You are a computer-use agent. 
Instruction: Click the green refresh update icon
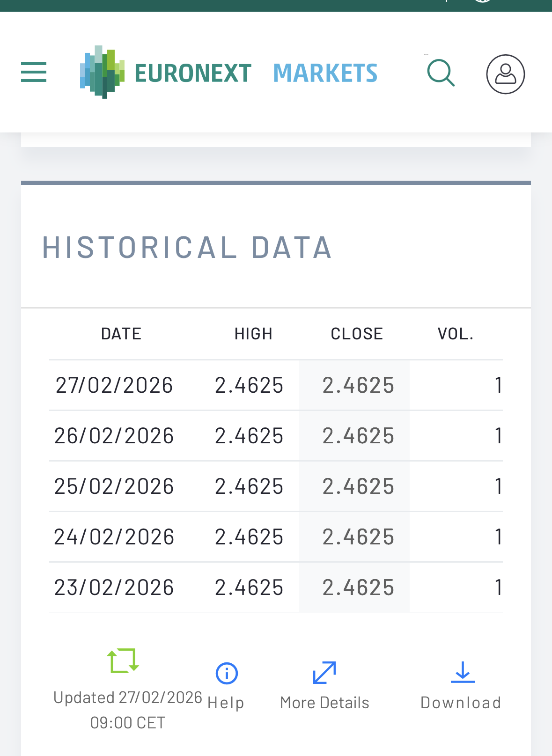tap(123, 661)
